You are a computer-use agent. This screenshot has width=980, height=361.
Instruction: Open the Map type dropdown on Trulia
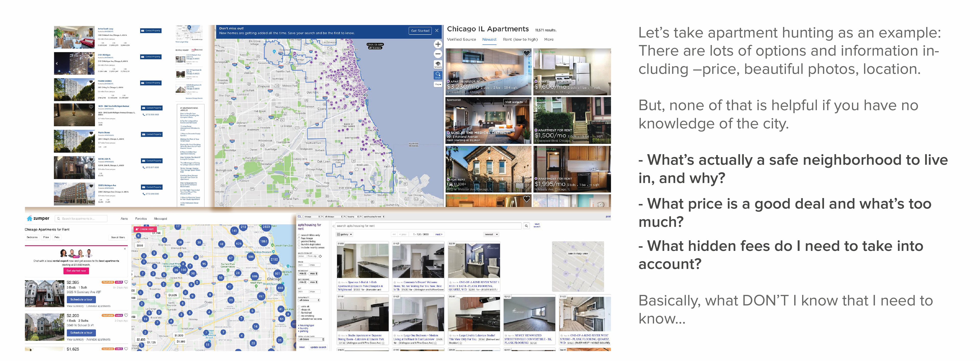[x=438, y=84]
